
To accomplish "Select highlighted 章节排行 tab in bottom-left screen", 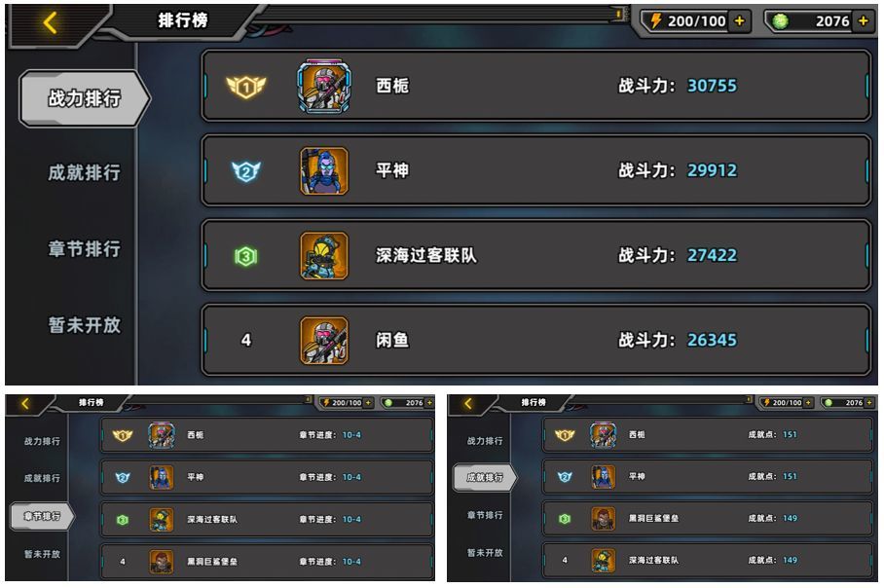I will pos(42,516).
